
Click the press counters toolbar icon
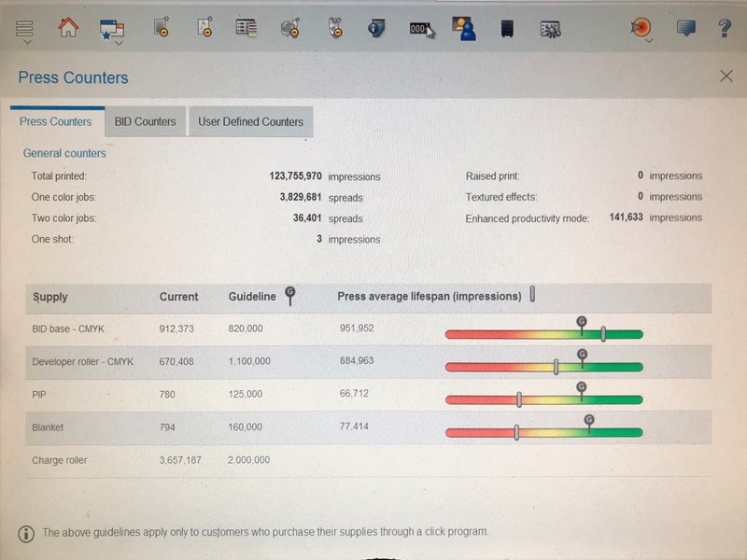tap(417, 28)
